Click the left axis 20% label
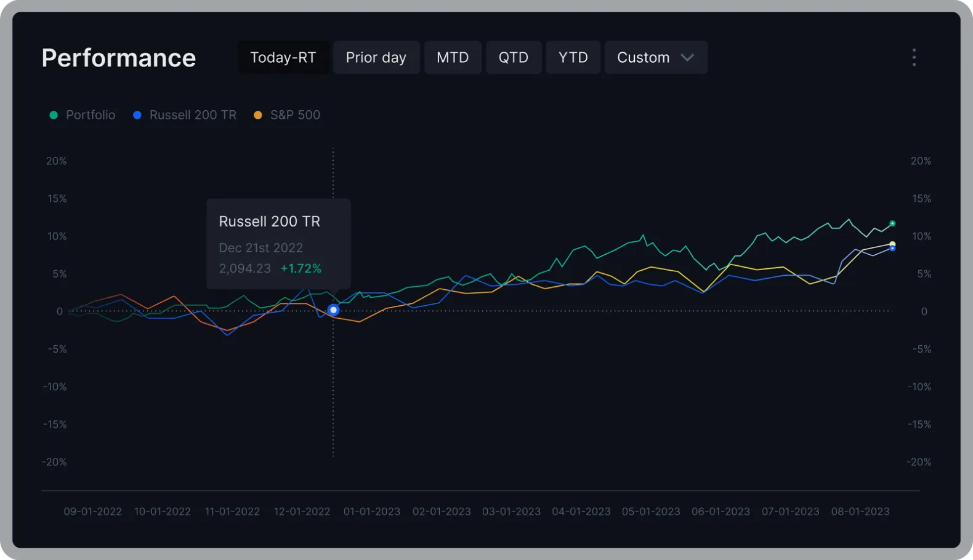 pos(57,161)
